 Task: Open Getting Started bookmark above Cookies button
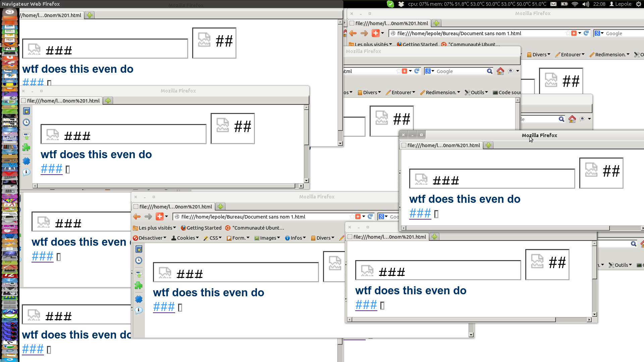click(x=201, y=228)
